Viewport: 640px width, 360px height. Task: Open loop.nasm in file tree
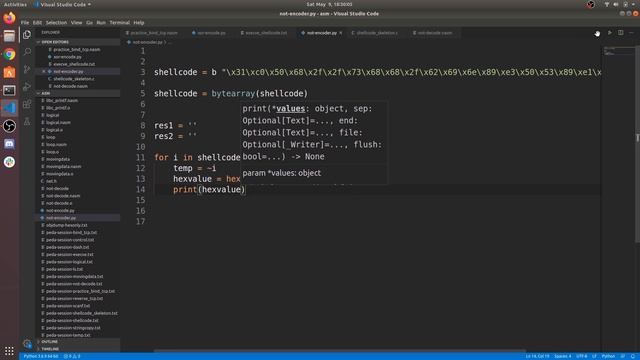56,144
